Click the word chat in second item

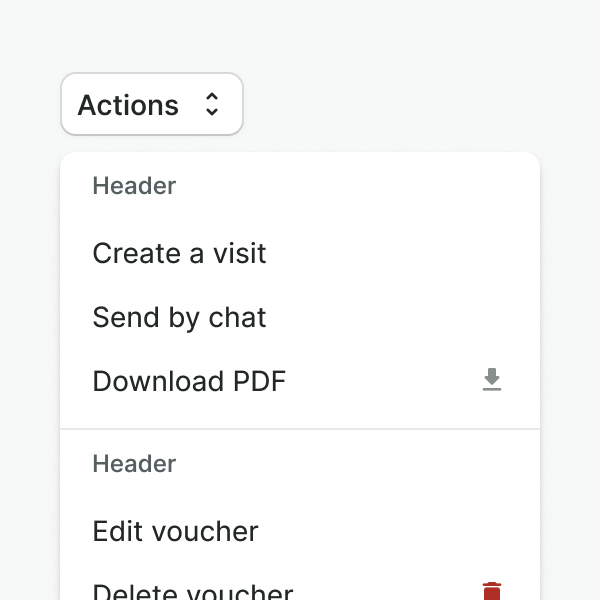coord(237,318)
